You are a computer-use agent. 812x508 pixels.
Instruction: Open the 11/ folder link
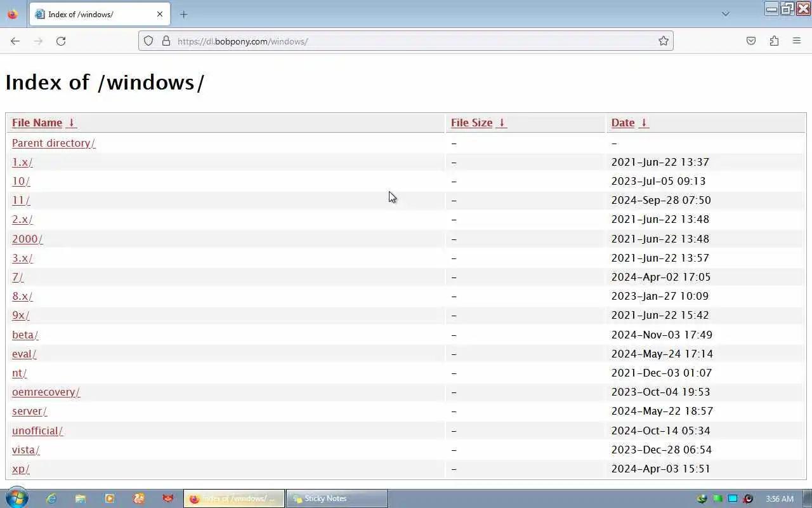coord(21,200)
